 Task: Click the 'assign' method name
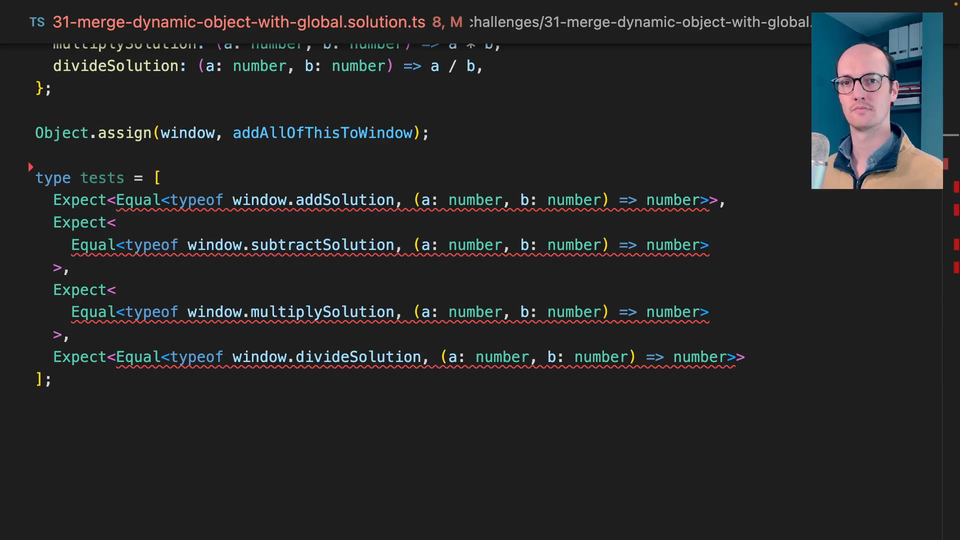click(124, 133)
